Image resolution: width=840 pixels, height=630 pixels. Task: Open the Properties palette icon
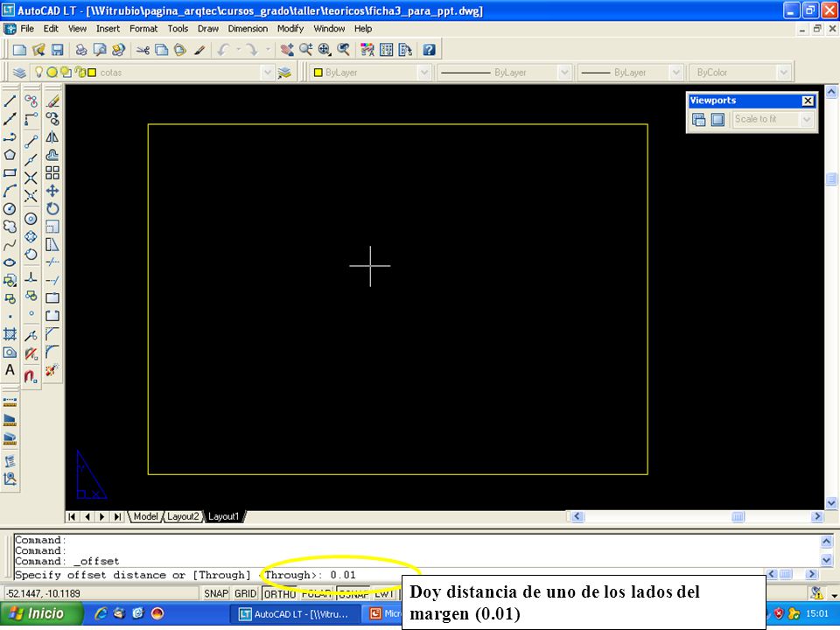click(367, 50)
